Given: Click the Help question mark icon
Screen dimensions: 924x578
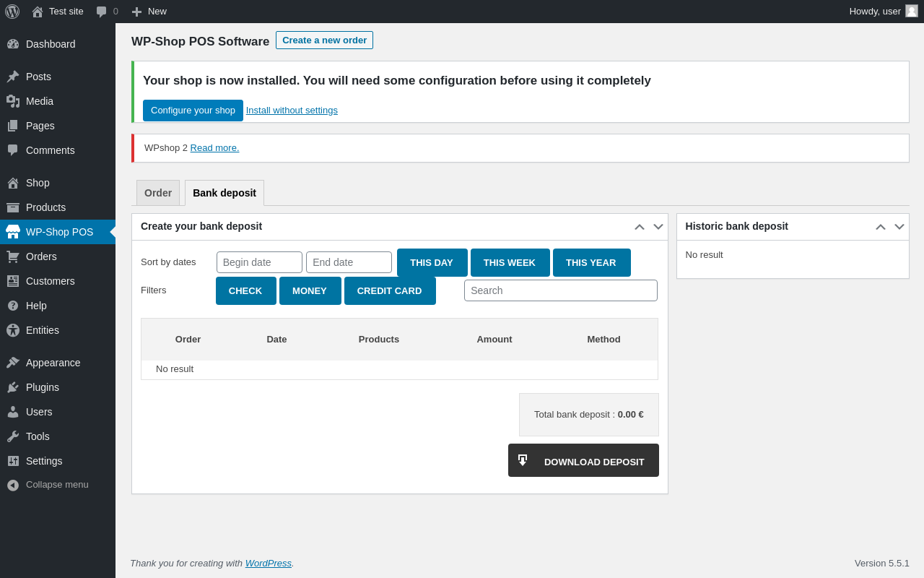Looking at the screenshot, I should [x=13, y=306].
